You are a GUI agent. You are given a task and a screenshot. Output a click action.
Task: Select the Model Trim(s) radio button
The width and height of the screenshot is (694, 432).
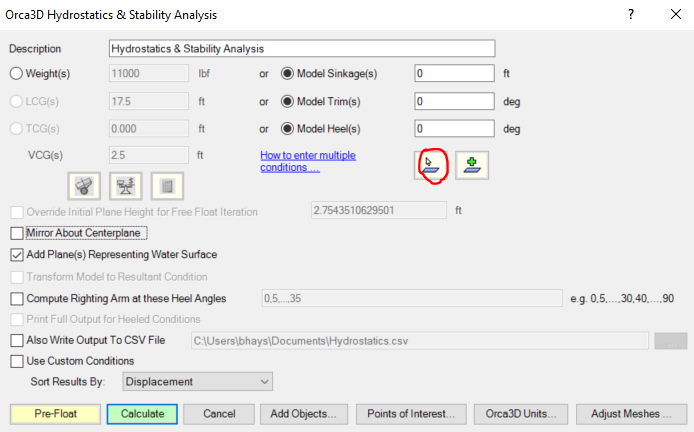[x=287, y=101]
